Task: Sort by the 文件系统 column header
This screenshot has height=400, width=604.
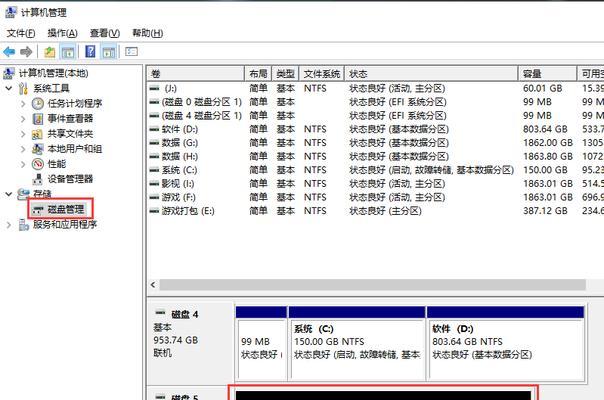Action: pos(322,74)
